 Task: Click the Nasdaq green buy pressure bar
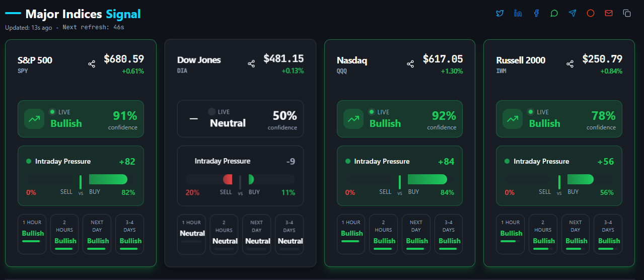click(427, 179)
